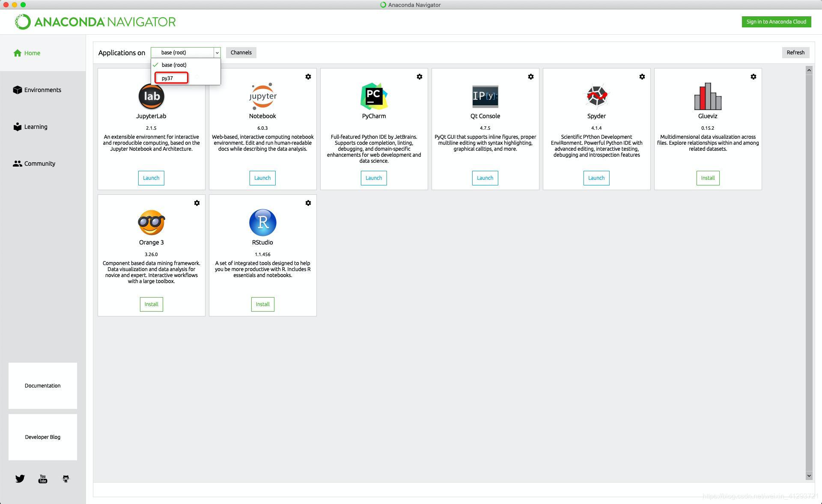Open gear options for Orange 3 card
Image resolution: width=822 pixels, height=504 pixels.
(x=197, y=203)
